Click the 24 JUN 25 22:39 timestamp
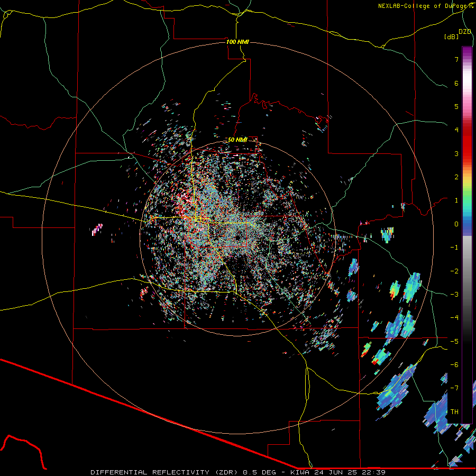This screenshot has height=476, width=476. coord(350,472)
